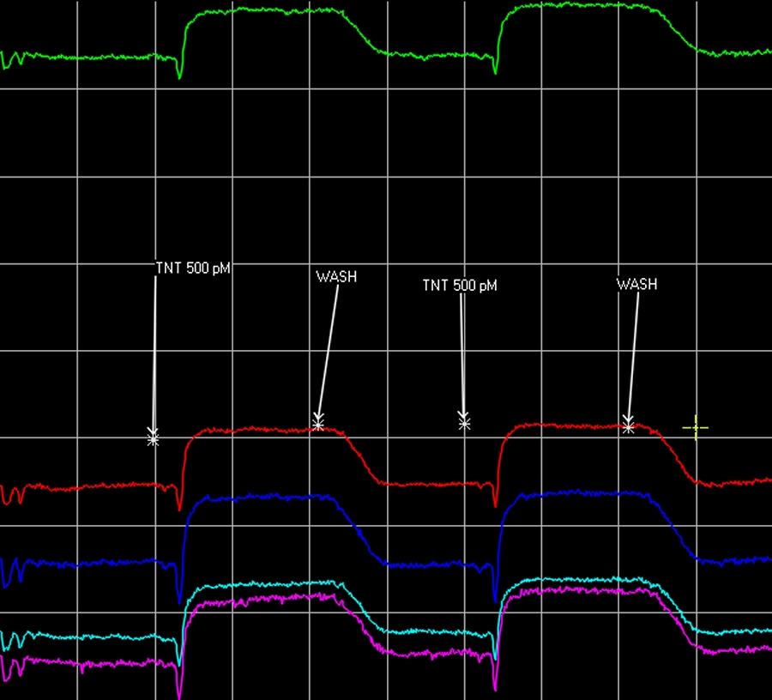772x700 pixels.
Task: Pick the magenta trace's second raised plateau
Action: [x=583, y=591]
